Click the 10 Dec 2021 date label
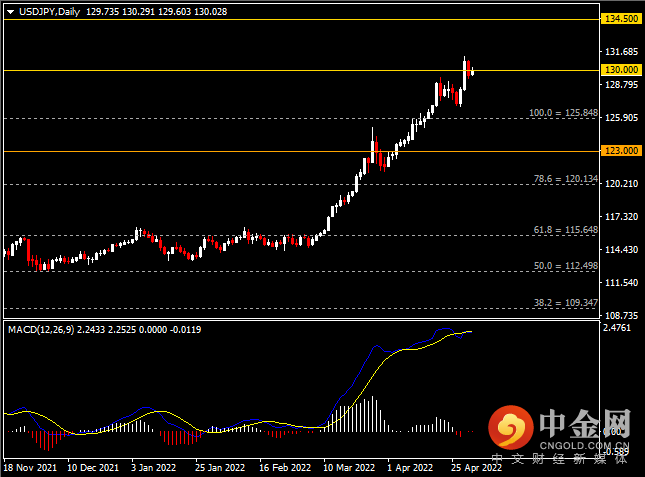645x477 pixels. pyautogui.click(x=93, y=468)
